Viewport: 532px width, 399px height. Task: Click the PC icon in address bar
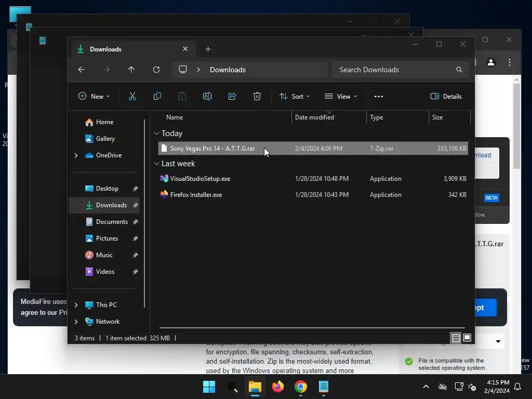[x=183, y=70]
